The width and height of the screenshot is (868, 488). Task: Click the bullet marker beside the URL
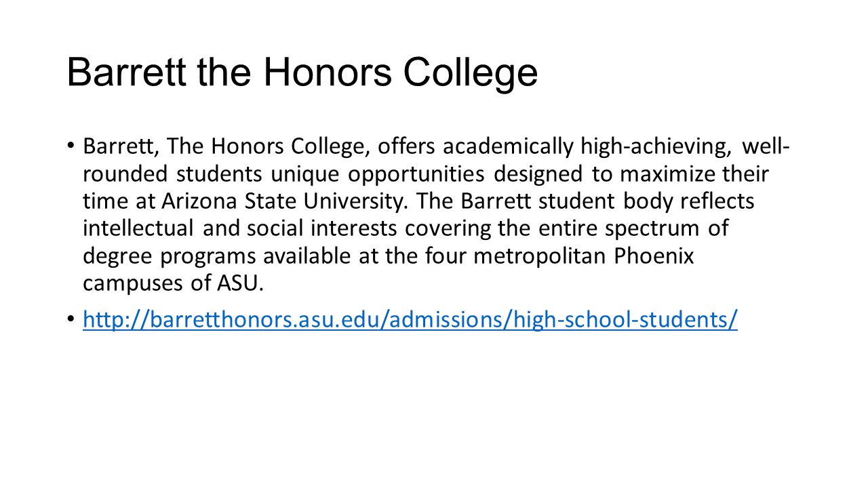coord(71,319)
